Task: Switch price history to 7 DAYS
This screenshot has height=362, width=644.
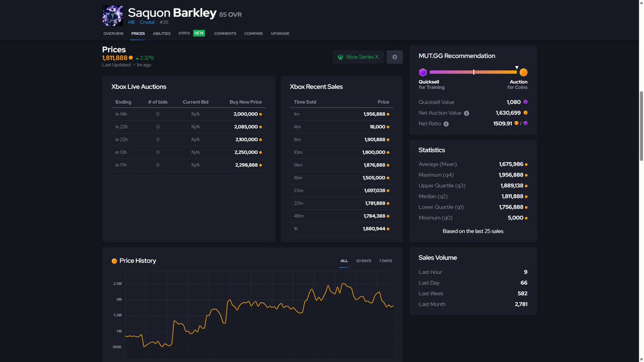Action: [385, 261]
